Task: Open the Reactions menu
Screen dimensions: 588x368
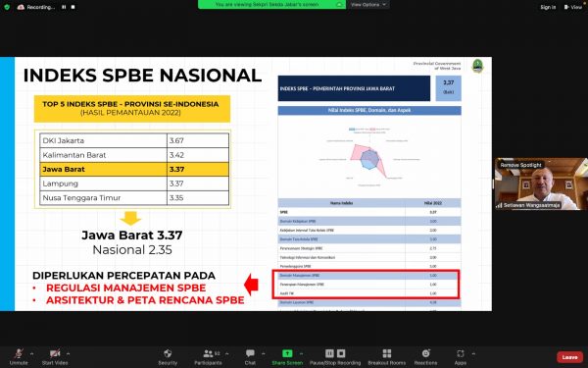Action: pyautogui.click(x=425, y=356)
